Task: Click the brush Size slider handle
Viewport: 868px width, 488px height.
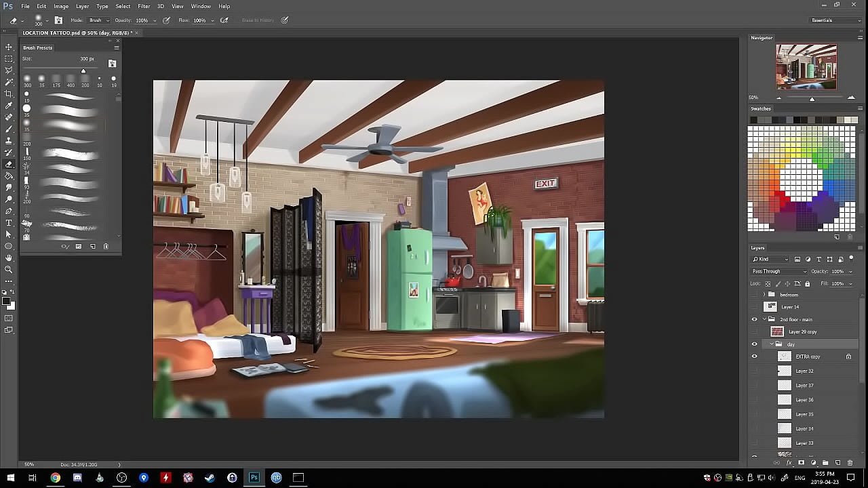Action: coord(83,71)
